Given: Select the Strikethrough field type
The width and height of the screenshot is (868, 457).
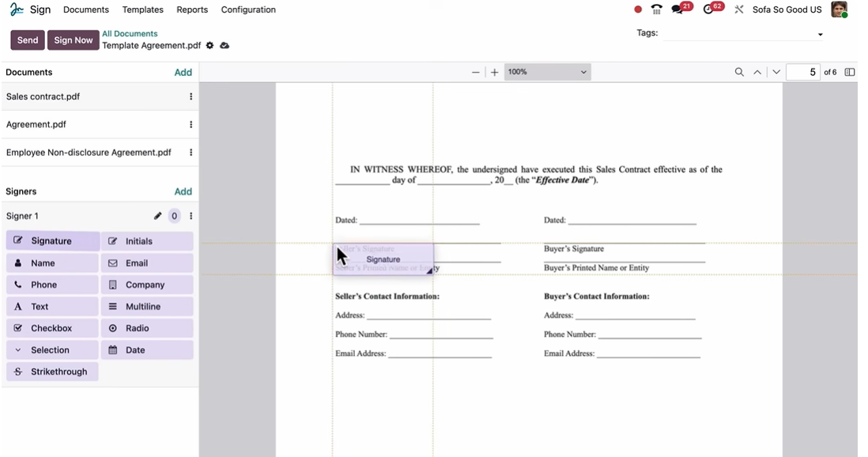Looking at the screenshot, I should click(x=52, y=372).
